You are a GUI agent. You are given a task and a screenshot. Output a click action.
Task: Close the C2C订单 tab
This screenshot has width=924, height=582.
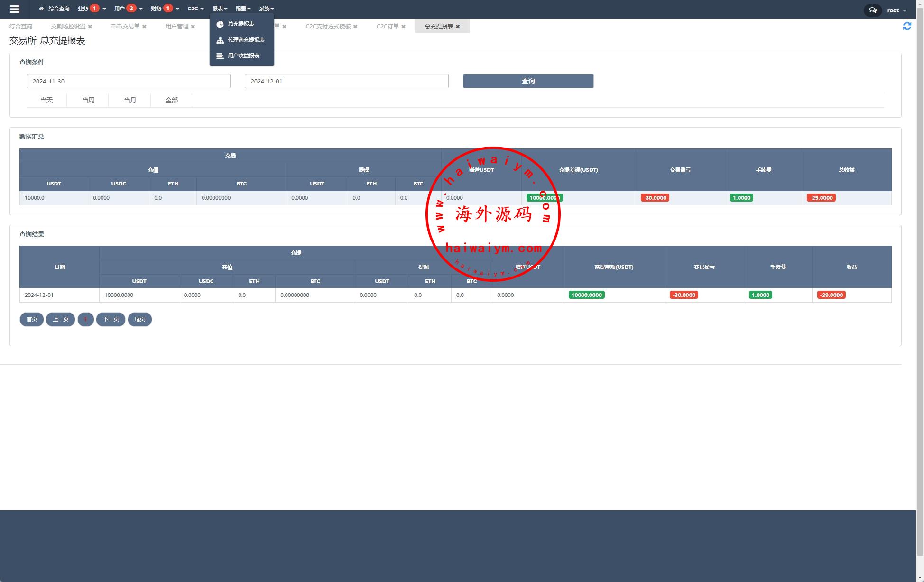point(403,27)
